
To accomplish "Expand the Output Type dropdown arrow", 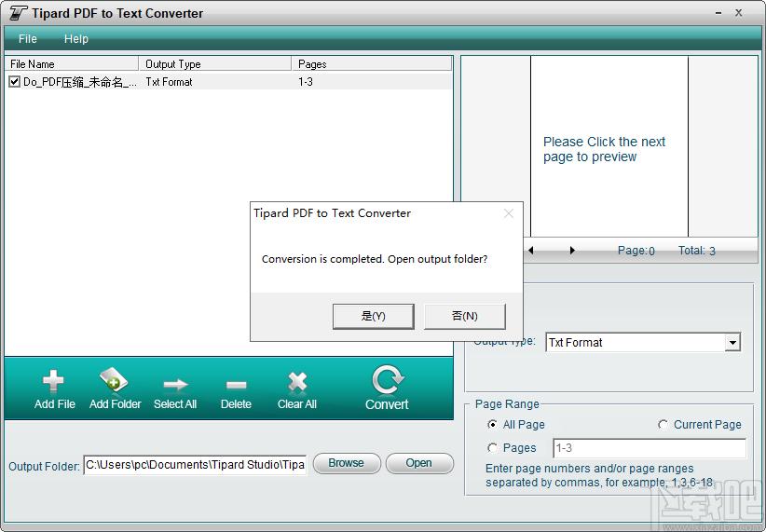I will tap(732, 343).
